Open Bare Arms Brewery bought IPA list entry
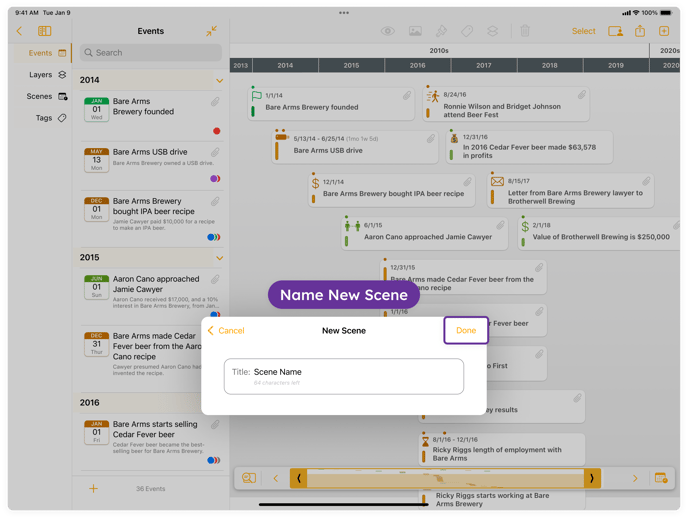 (152, 218)
